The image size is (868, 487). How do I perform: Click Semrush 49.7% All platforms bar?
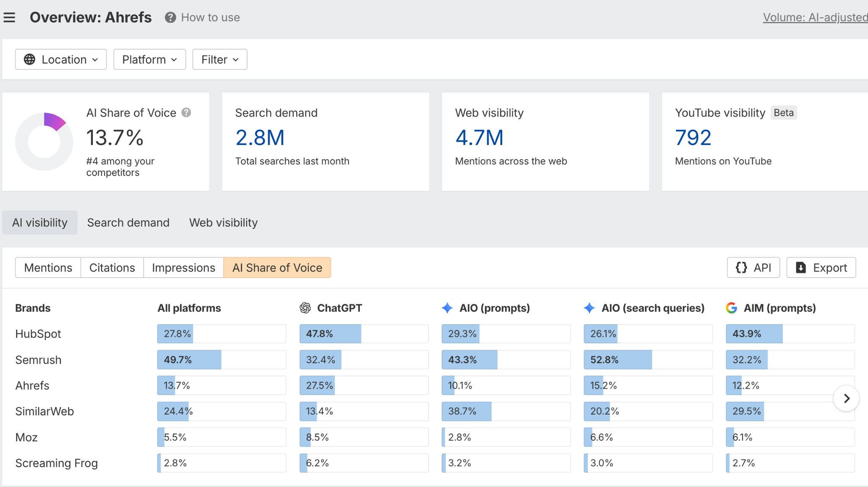click(x=222, y=360)
